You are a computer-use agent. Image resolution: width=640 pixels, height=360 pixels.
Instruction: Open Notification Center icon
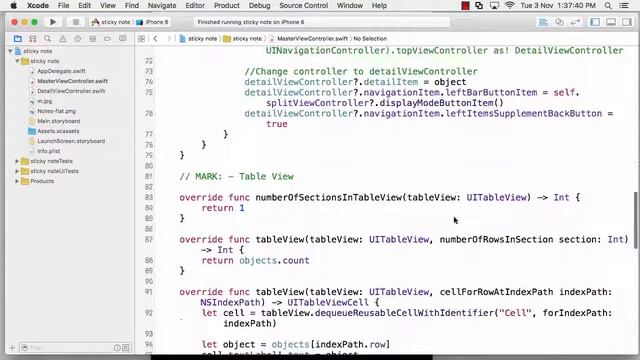[x=624, y=6]
